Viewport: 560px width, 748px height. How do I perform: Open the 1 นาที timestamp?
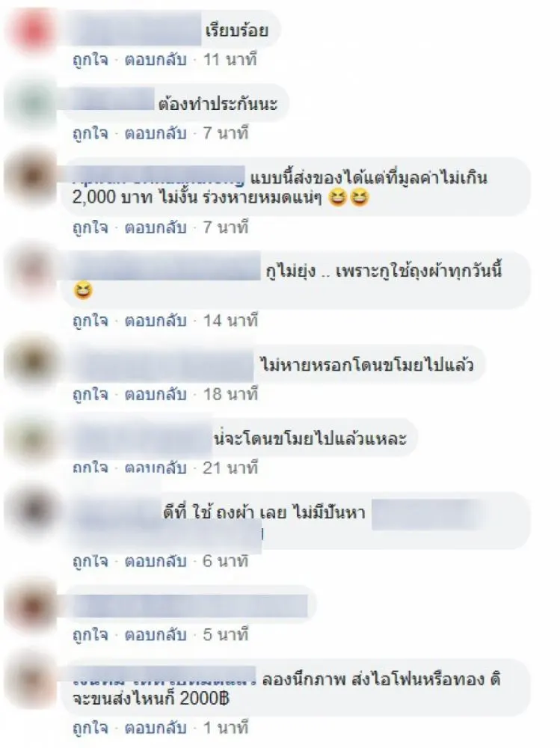[226, 728]
